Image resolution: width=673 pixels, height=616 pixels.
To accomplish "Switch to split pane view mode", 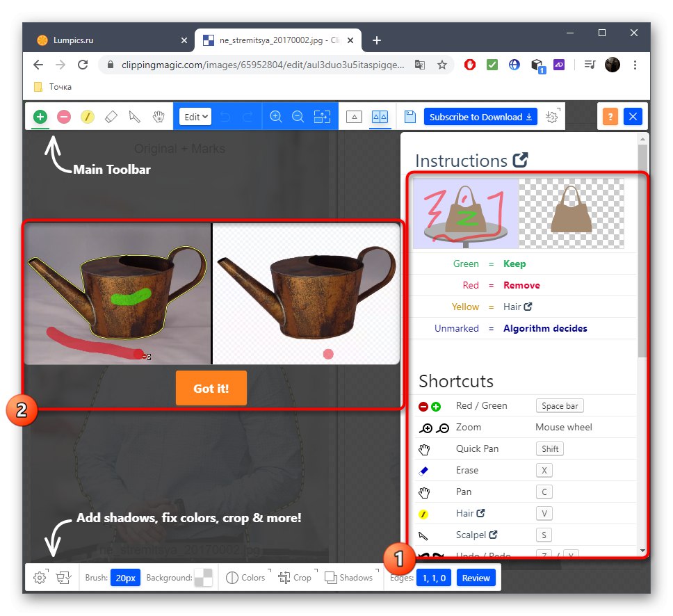I will click(x=380, y=117).
